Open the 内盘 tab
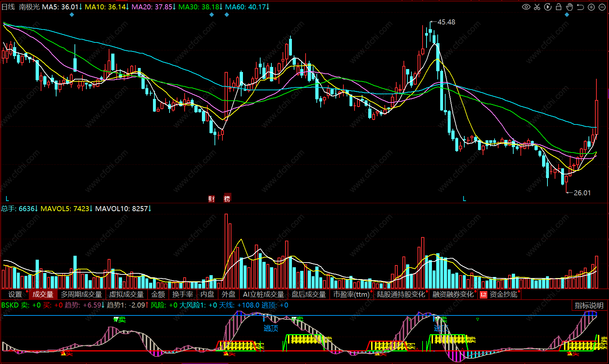609x364 pixels. click(207, 294)
